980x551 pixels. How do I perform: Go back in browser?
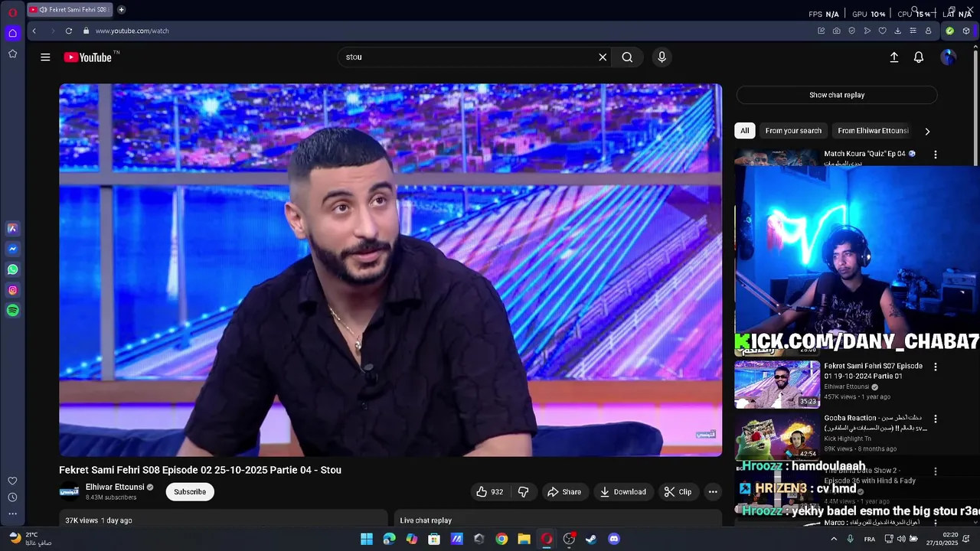coord(34,31)
